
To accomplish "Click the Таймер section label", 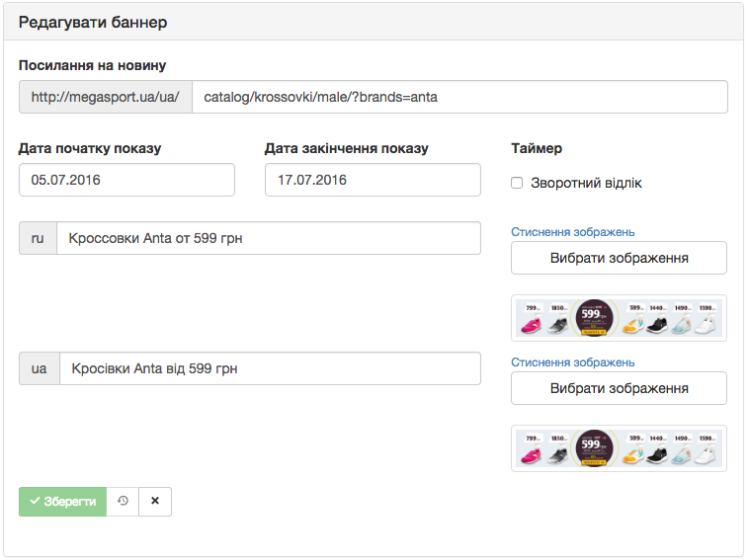I will 537,148.
